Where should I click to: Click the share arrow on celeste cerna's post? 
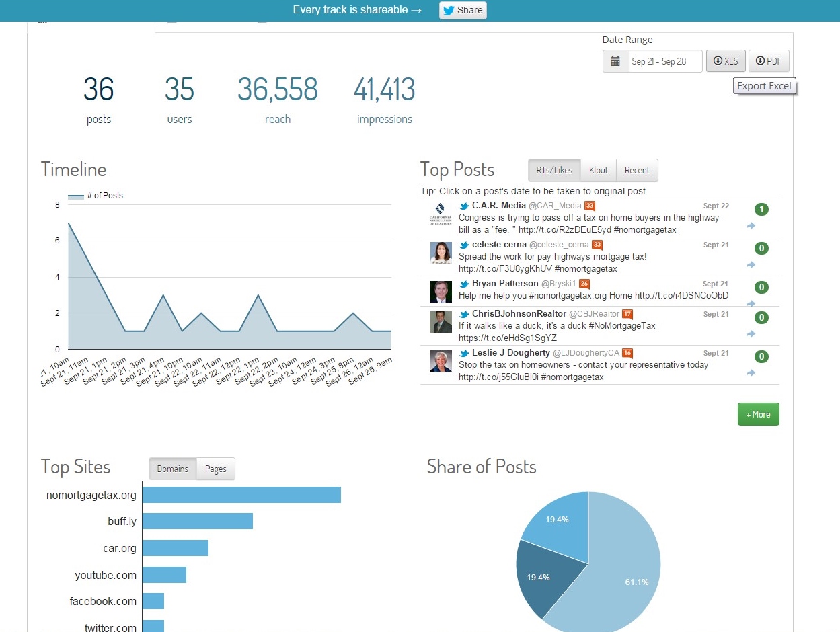(751, 265)
